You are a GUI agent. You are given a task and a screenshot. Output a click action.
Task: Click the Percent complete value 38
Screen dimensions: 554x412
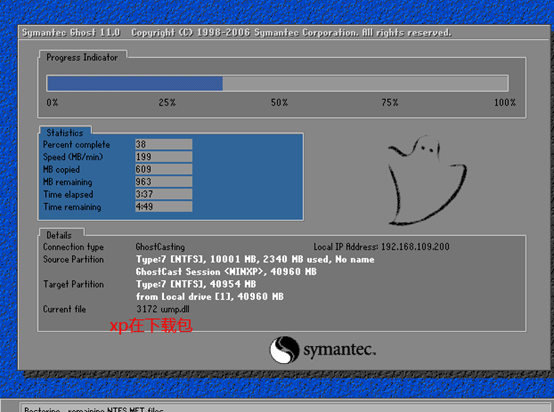point(164,144)
